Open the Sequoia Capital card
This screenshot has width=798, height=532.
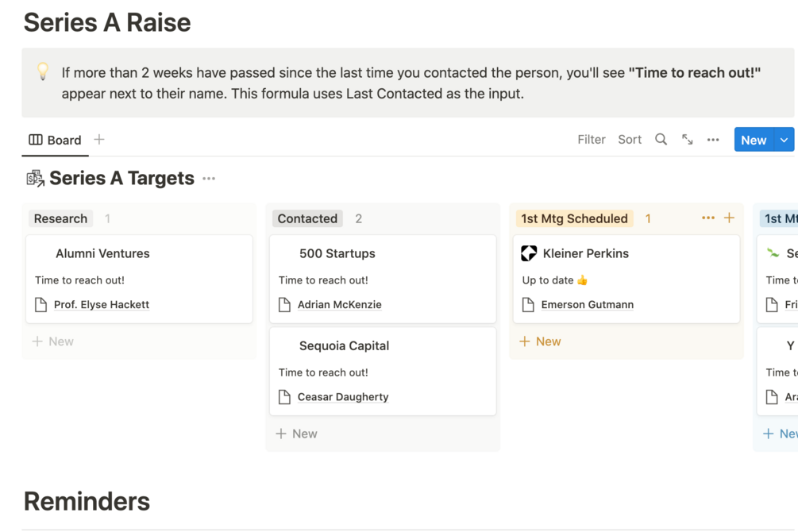click(344, 346)
